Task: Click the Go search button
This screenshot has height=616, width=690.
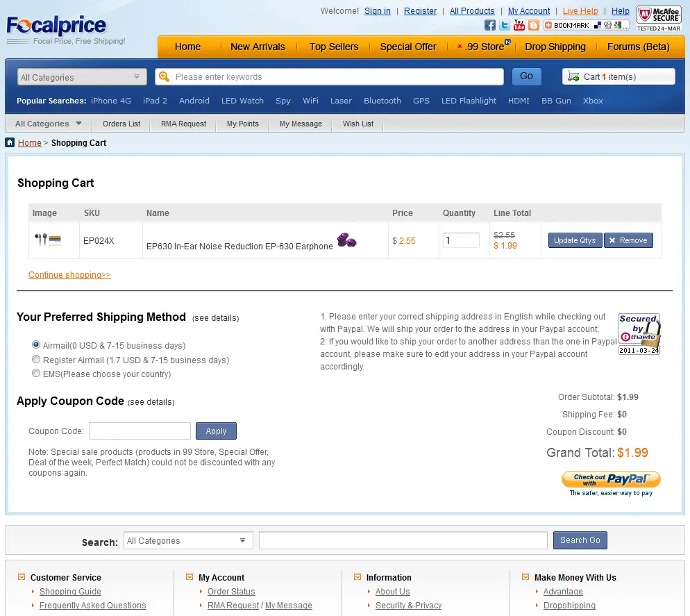Action: pyautogui.click(x=527, y=76)
